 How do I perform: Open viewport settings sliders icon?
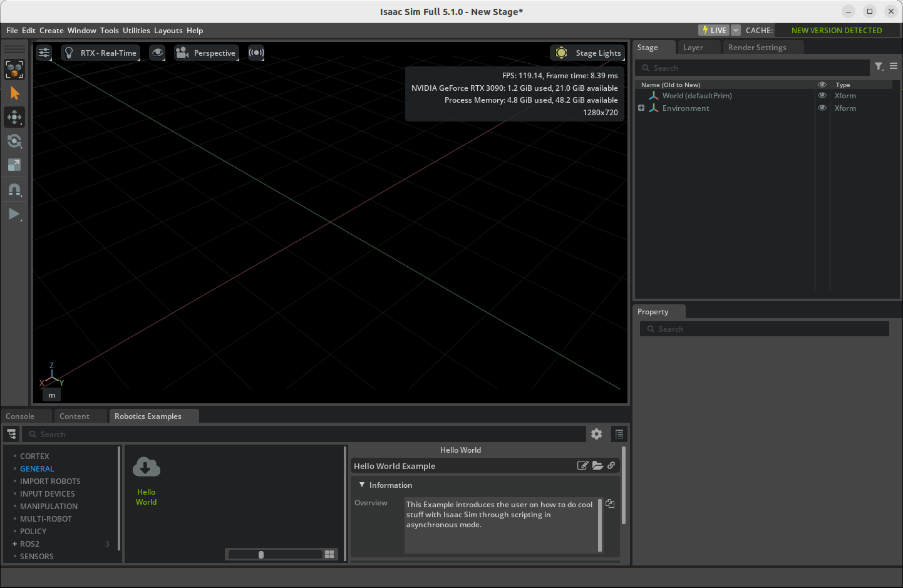pyautogui.click(x=44, y=53)
